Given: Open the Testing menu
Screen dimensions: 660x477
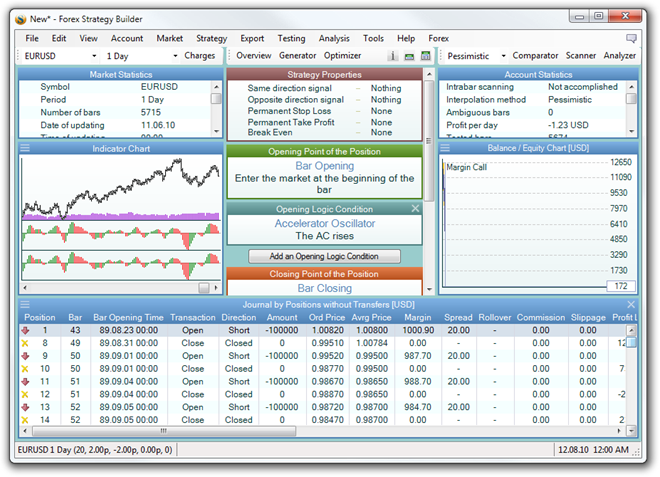Looking at the screenshot, I should pyautogui.click(x=291, y=38).
